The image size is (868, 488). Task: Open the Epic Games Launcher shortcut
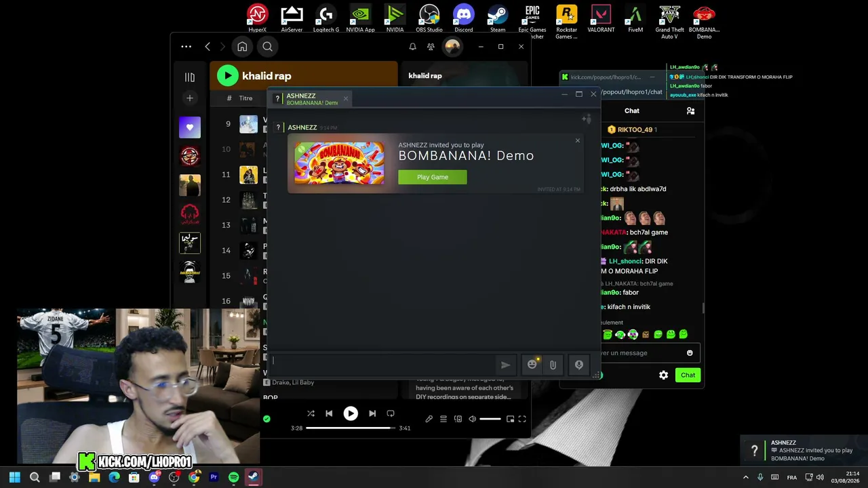(x=532, y=21)
